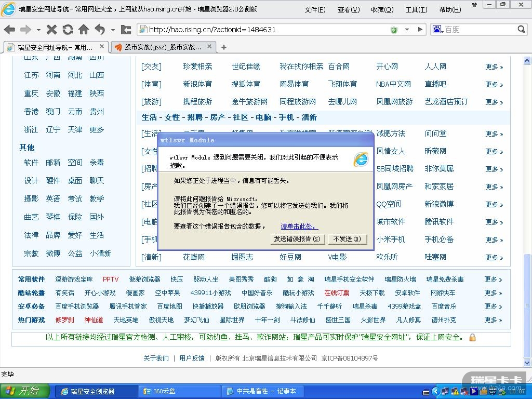Open the 用户反馈 footer link
Viewport: 532px width, 399px height.
click(x=192, y=358)
